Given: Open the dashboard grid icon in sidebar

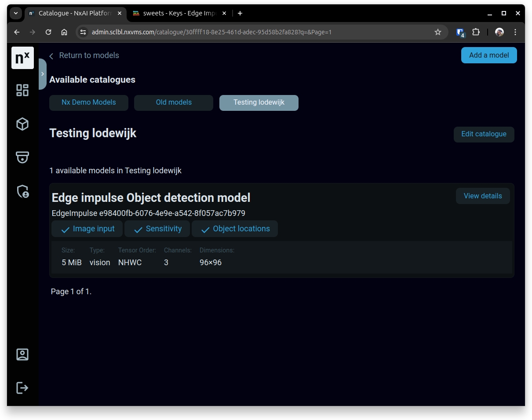Looking at the screenshot, I should tap(22, 90).
